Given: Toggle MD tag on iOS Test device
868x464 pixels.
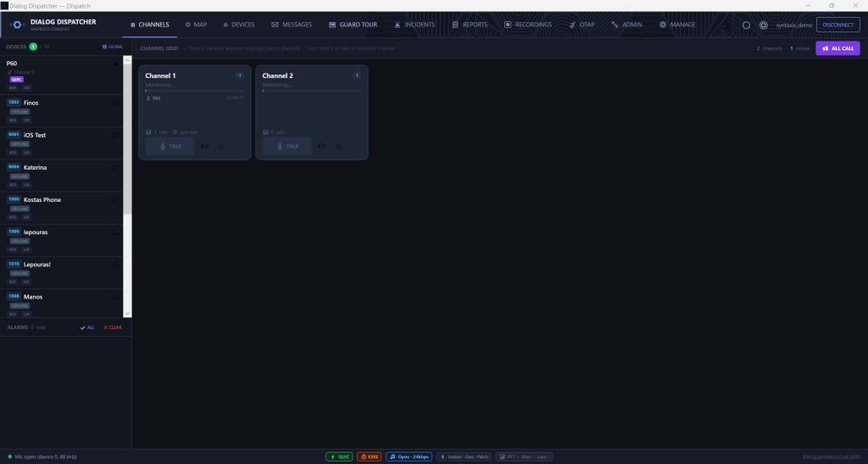Looking at the screenshot, I should [x=13, y=153].
